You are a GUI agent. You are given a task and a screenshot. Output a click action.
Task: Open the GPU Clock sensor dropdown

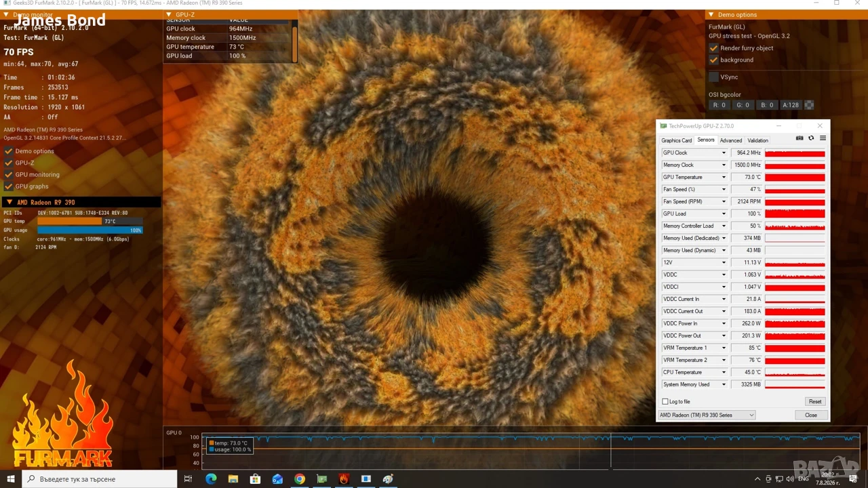click(x=724, y=153)
